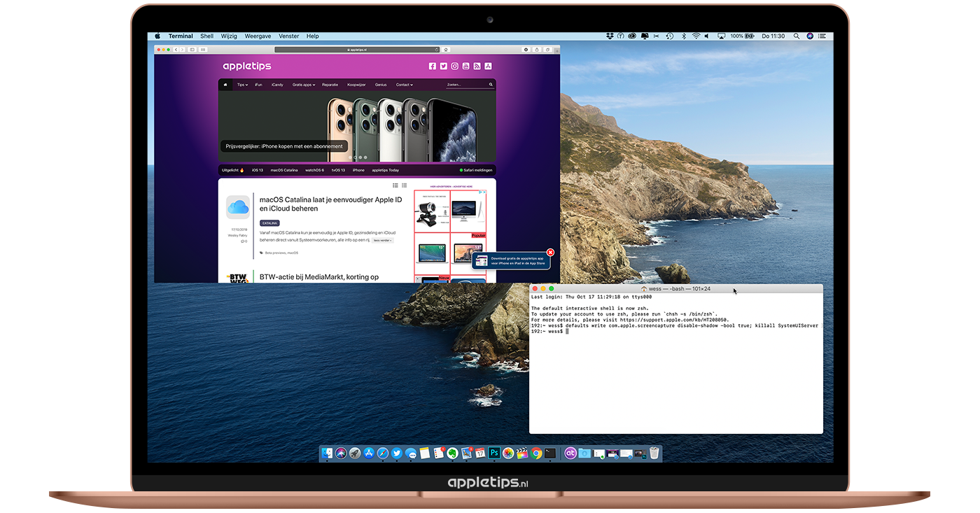Open the Help menu

point(313,36)
